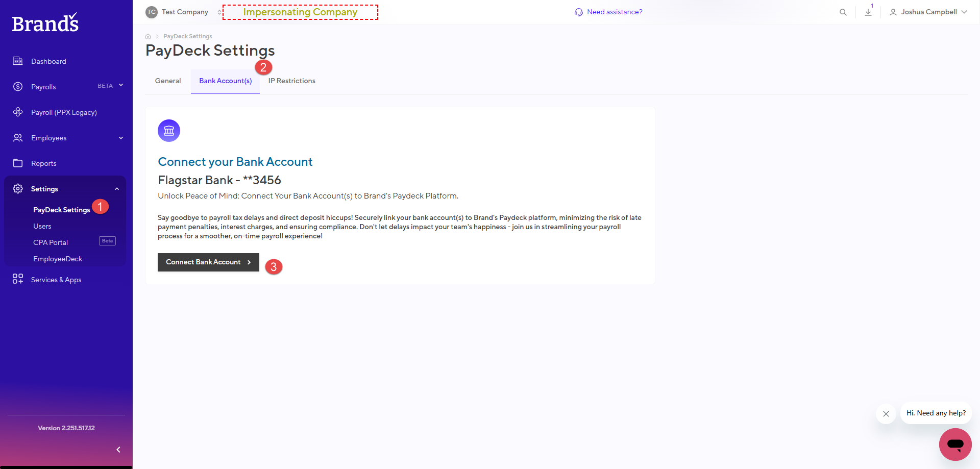This screenshot has height=469, width=980.
Task: Open CPA Portal submenu item
Action: 51,242
